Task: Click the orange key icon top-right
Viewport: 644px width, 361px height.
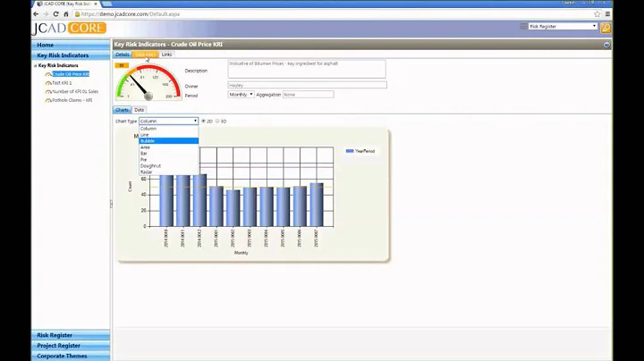Action: (x=606, y=28)
